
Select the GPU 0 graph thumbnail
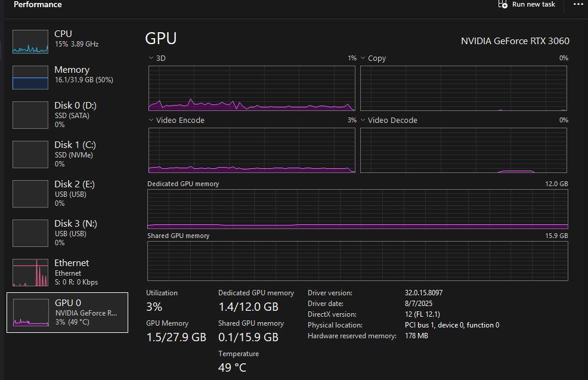[x=30, y=313]
